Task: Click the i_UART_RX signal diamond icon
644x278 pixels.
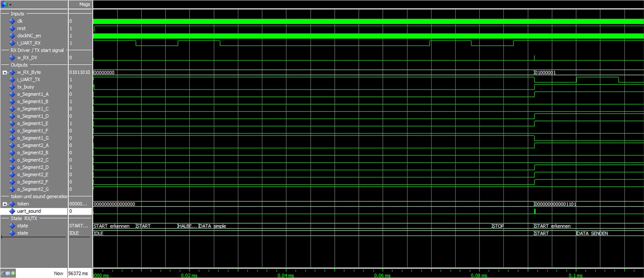Action: click(x=12, y=43)
